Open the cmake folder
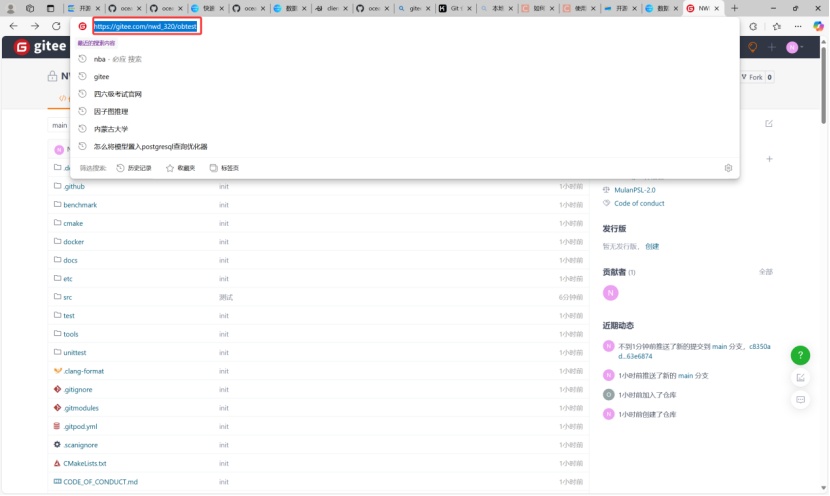830x496 pixels. pos(73,223)
